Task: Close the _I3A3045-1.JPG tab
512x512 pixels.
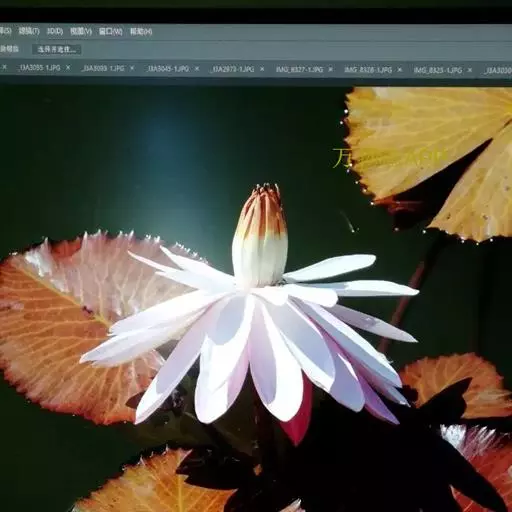Action: click(197, 69)
